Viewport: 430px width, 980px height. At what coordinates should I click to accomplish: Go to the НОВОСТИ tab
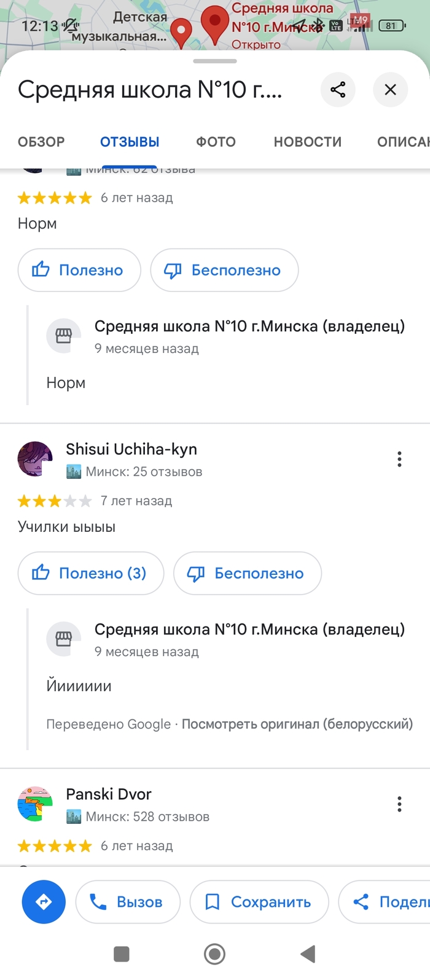click(x=307, y=142)
